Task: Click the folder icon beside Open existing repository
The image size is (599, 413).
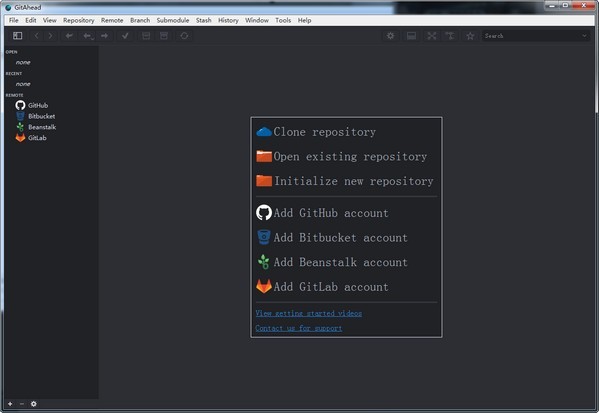Action: tap(264, 156)
